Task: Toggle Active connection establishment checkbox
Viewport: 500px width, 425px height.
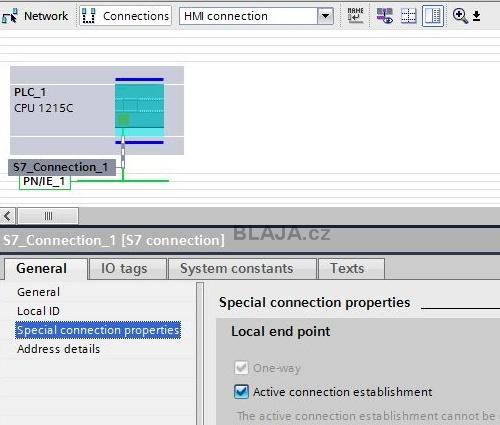Action: [x=241, y=392]
